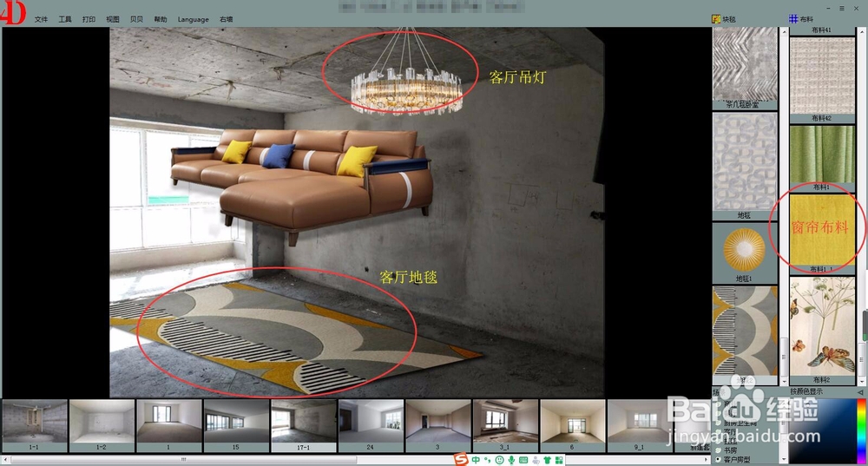Image resolution: width=868 pixels, height=466 pixels.
Task: Click down arrow of carpet list scrollbar
Action: (x=784, y=381)
